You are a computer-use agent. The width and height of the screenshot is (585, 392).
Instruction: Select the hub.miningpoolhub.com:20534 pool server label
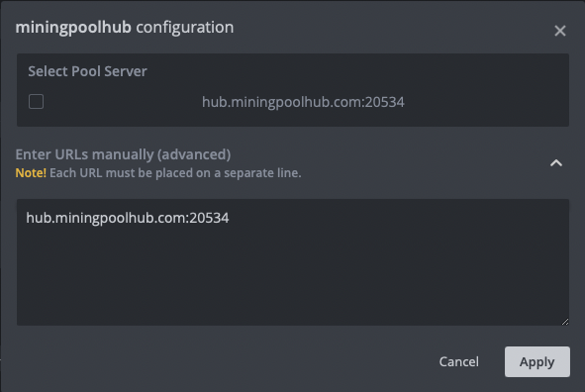pos(303,102)
